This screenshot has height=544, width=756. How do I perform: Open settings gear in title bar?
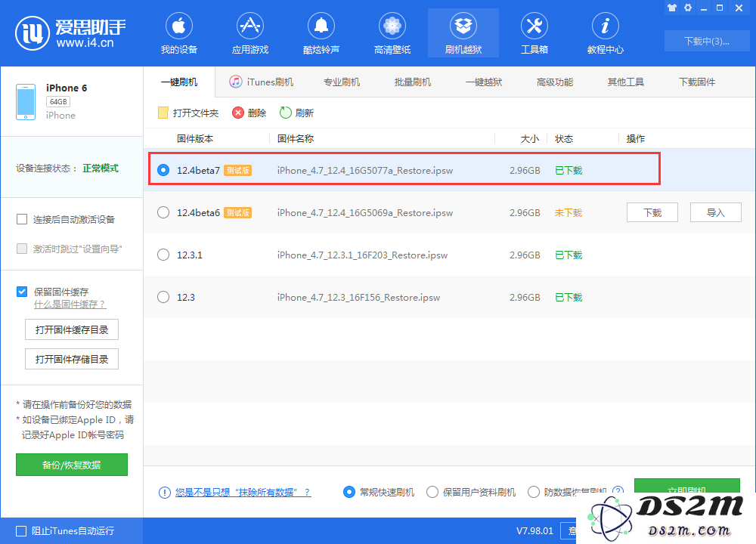pos(688,8)
